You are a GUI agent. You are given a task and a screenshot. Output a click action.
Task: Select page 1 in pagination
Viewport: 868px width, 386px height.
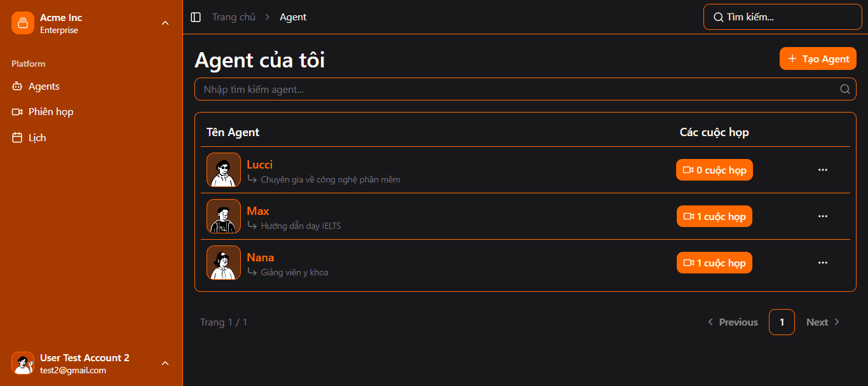point(782,322)
